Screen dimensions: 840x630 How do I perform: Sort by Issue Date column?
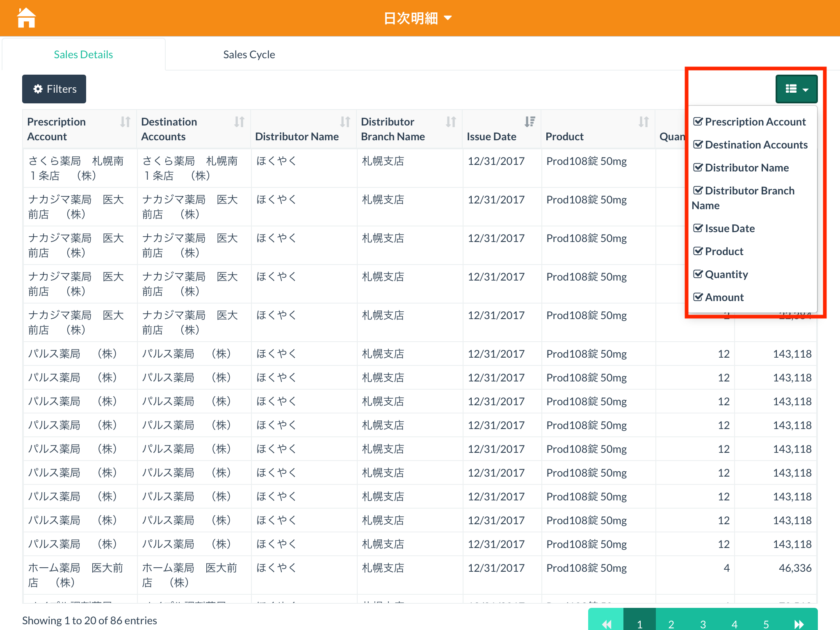click(530, 122)
